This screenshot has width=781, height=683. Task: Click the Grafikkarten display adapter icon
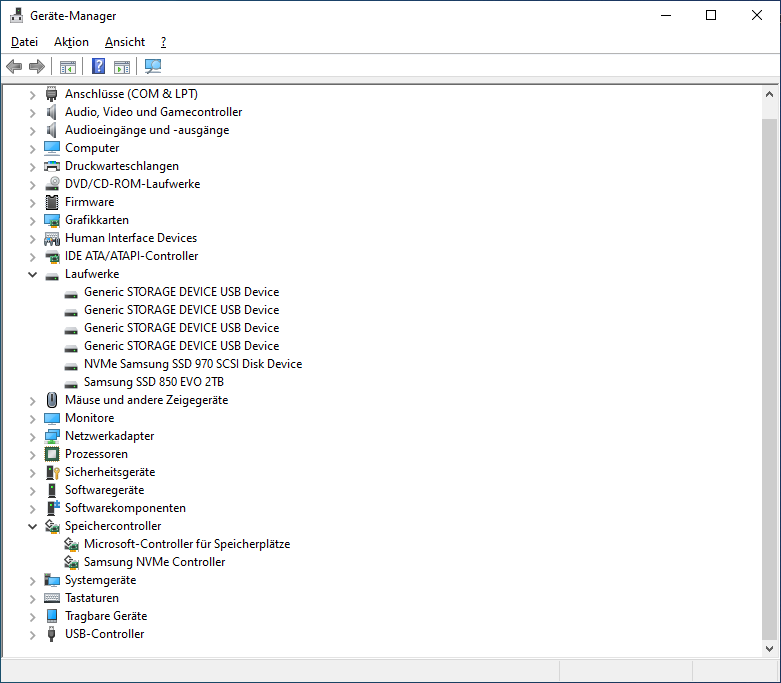pyautogui.click(x=52, y=220)
